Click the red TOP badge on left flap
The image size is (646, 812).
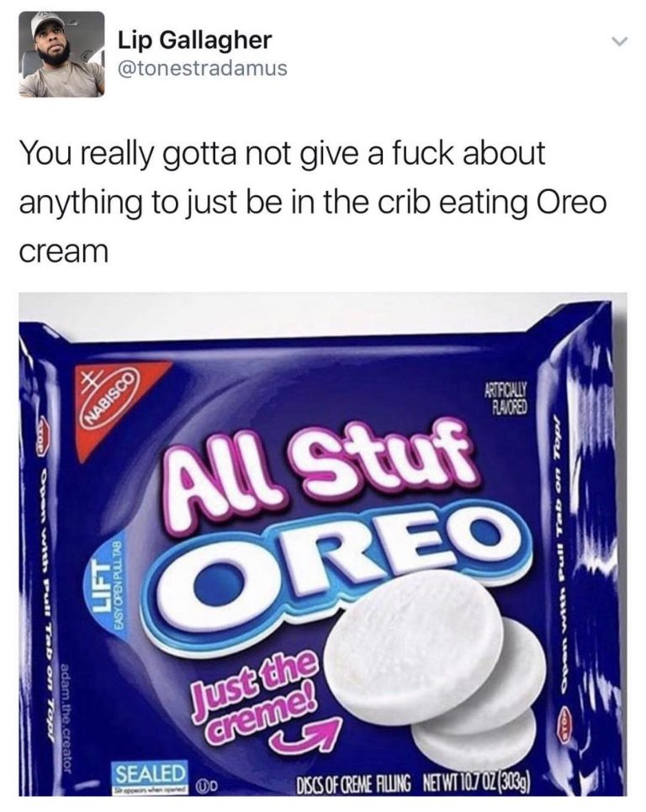(x=45, y=443)
